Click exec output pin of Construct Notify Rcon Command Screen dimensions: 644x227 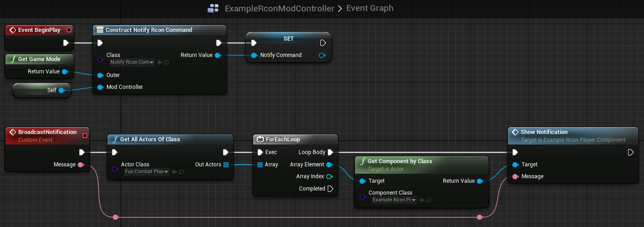219,43
